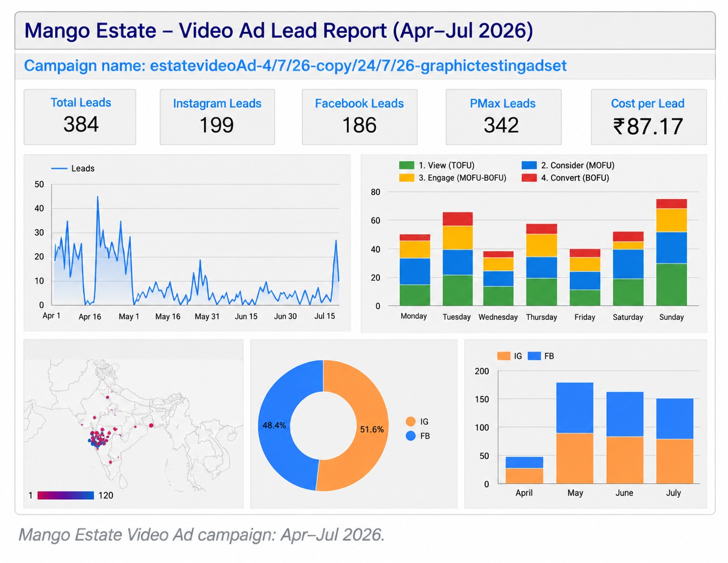Screen dimensions: 728x563
Task: Click the Thursday stacked bar
Action: click(x=542, y=265)
